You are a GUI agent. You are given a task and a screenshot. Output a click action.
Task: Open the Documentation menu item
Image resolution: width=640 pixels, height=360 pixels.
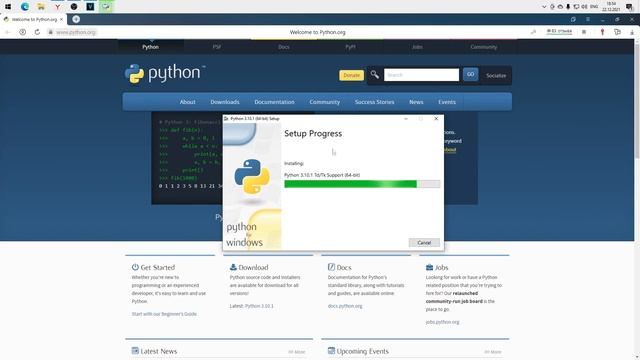click(x=274, y=102)
